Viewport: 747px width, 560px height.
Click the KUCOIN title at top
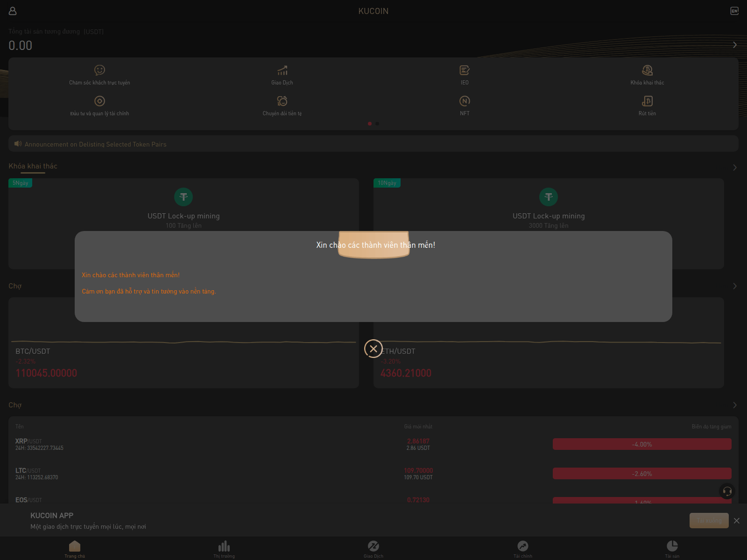[373, 11]
